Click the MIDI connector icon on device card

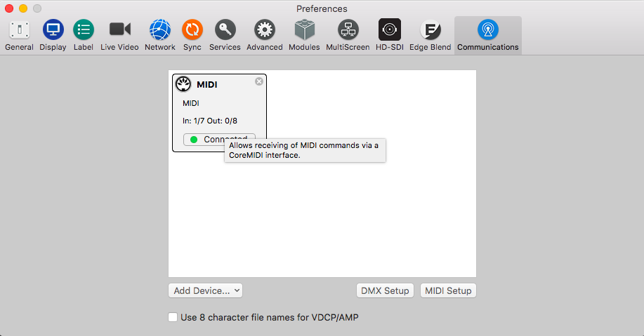point(183,84)
